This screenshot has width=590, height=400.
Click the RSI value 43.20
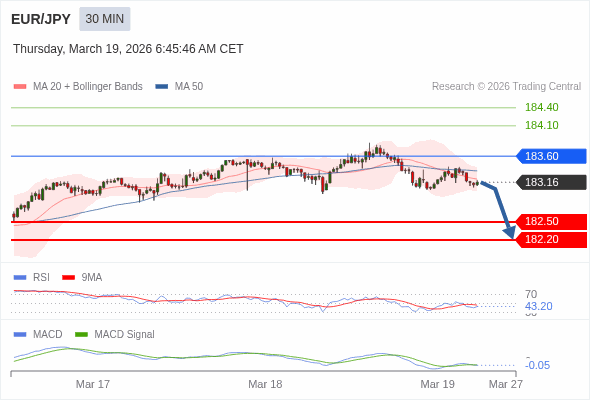pyautogui.click(x=539, y=306)
